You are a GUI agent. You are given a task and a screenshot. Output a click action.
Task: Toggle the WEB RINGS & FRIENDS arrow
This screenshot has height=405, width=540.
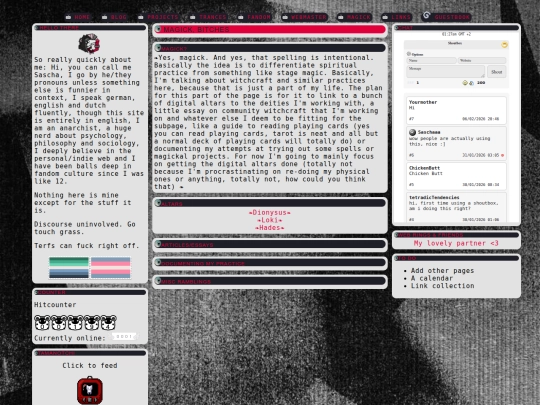pyautogui.click(x=397, y=235)
